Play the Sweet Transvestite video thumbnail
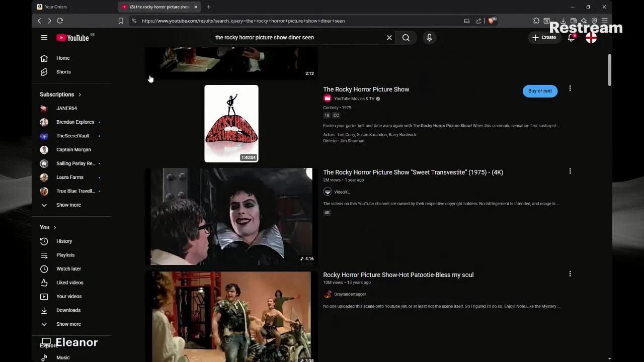644x362 pixels. click(231, 216)
